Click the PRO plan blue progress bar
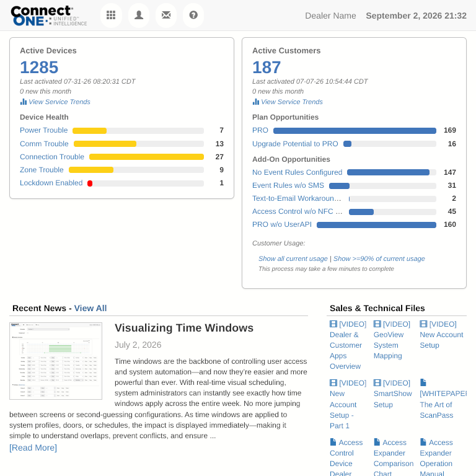Screen dimensions: 476x476 (x=355, y=131)
